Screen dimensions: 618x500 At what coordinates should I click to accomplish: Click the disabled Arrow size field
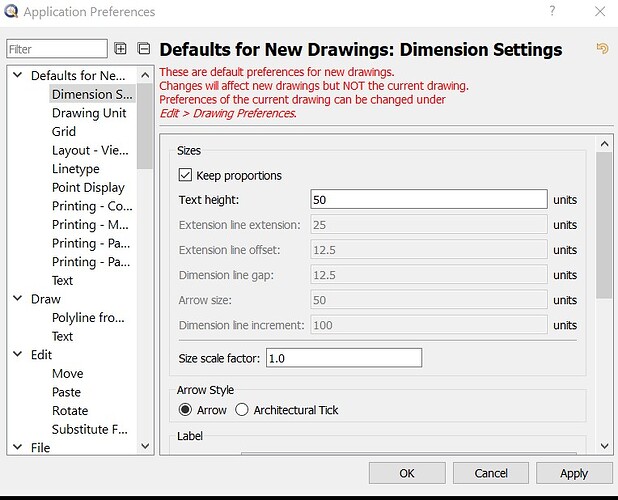[429, 300]
